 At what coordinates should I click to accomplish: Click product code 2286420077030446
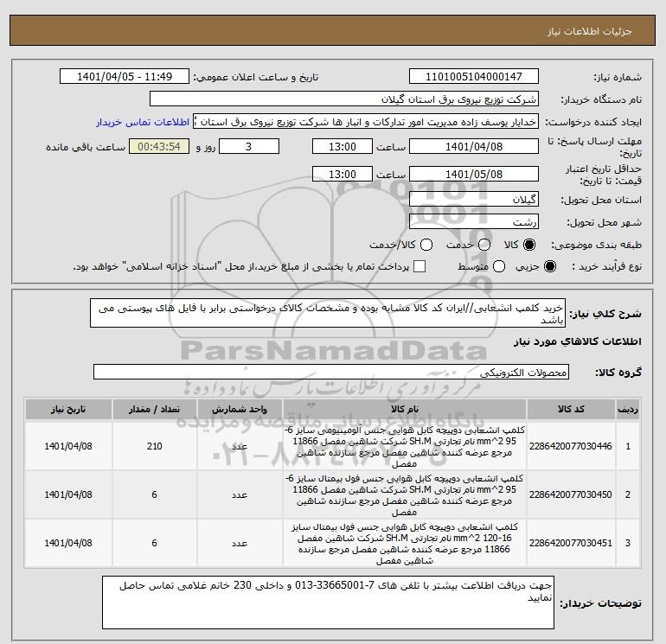pos(571,447)
